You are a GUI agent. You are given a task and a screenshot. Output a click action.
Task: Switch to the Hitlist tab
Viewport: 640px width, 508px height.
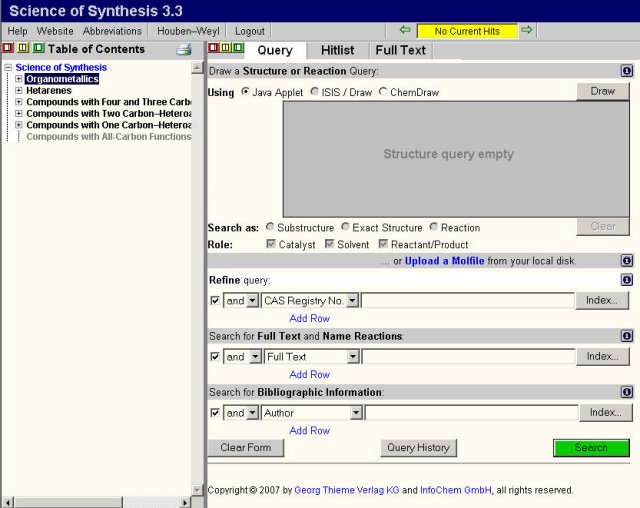tap(338, 50)
